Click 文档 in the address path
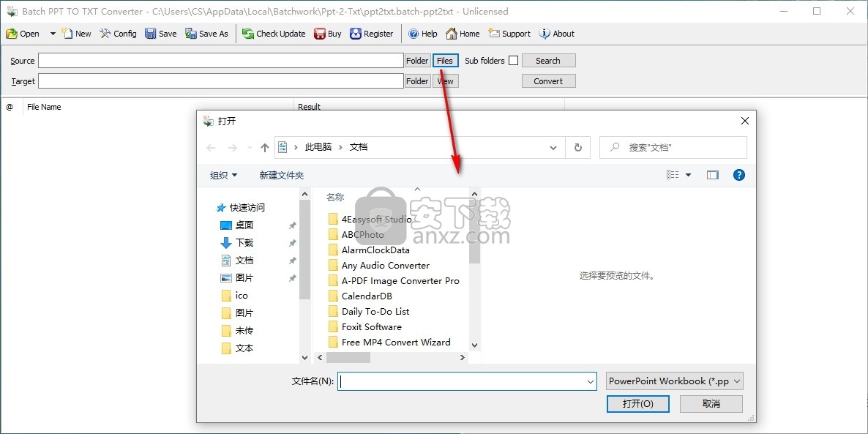Screen dimensions: 868x434 pos(358,147)
